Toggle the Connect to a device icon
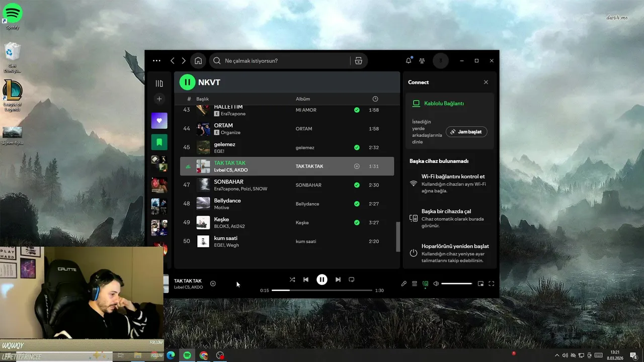This screenshot has width=644, height=362. click(425, 284)
